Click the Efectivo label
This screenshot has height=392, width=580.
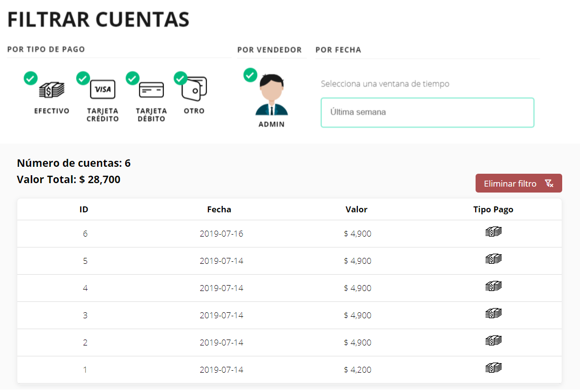tap(52, 111)
